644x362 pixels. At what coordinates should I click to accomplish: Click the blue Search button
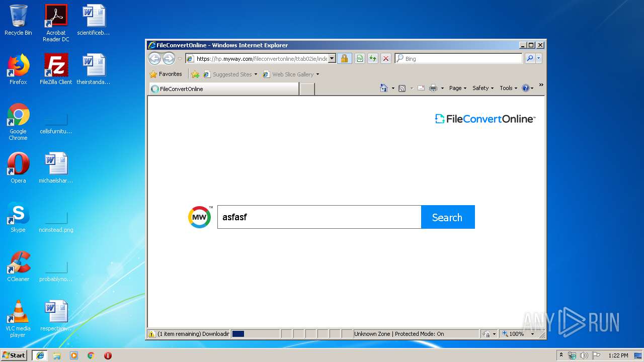coord(448,217)
